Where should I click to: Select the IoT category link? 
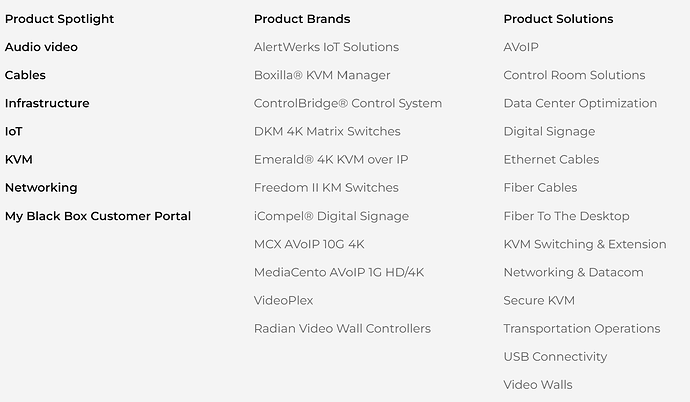coord(14,131)
